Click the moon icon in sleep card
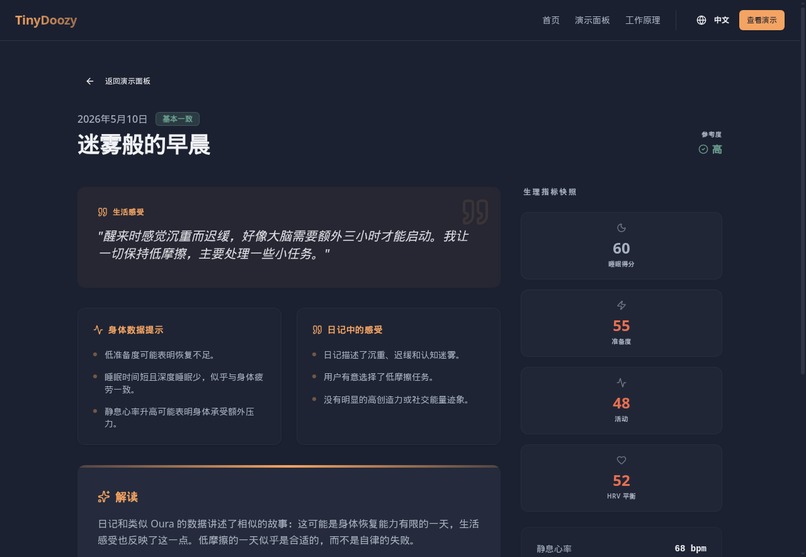The width and height of the screenshot is (806, 557). tap(621, 228)
